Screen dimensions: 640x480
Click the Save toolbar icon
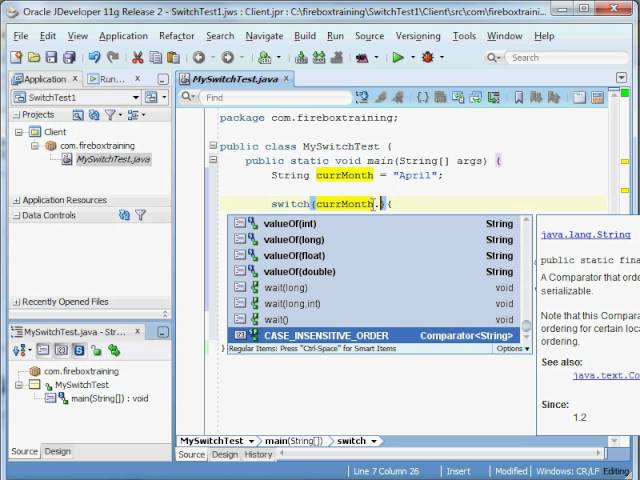tap(51, 58)
